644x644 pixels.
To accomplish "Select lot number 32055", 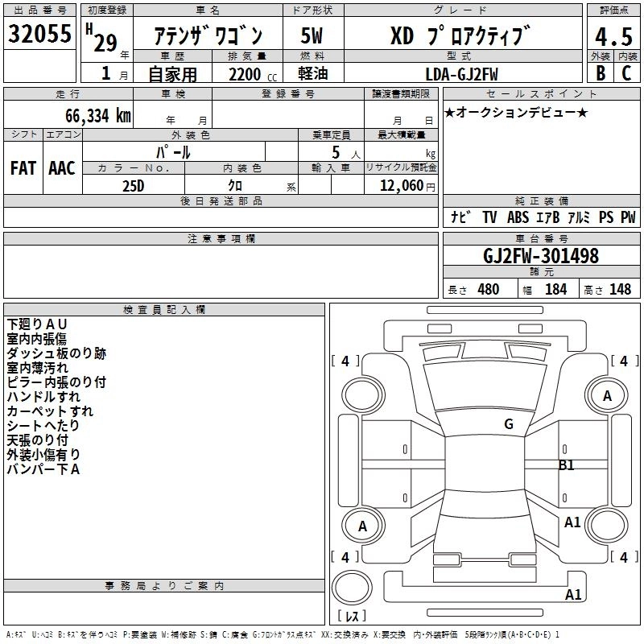I will point(39,34).
